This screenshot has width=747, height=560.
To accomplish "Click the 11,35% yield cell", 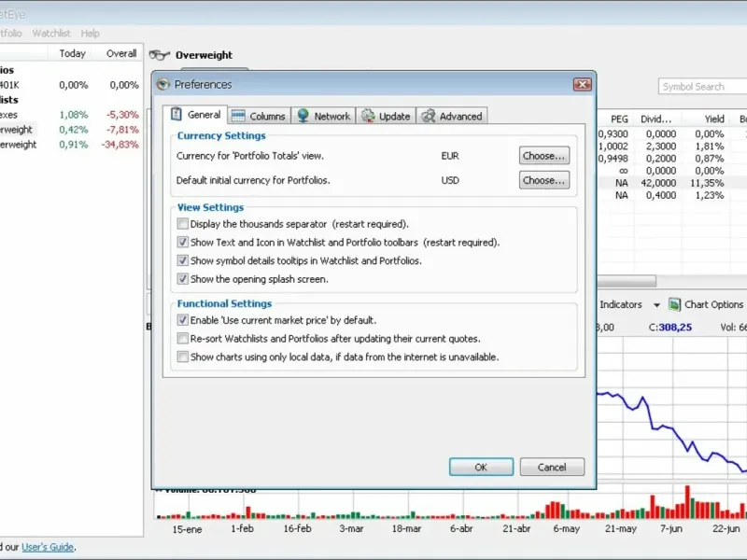I will click(x=707, y=183).
